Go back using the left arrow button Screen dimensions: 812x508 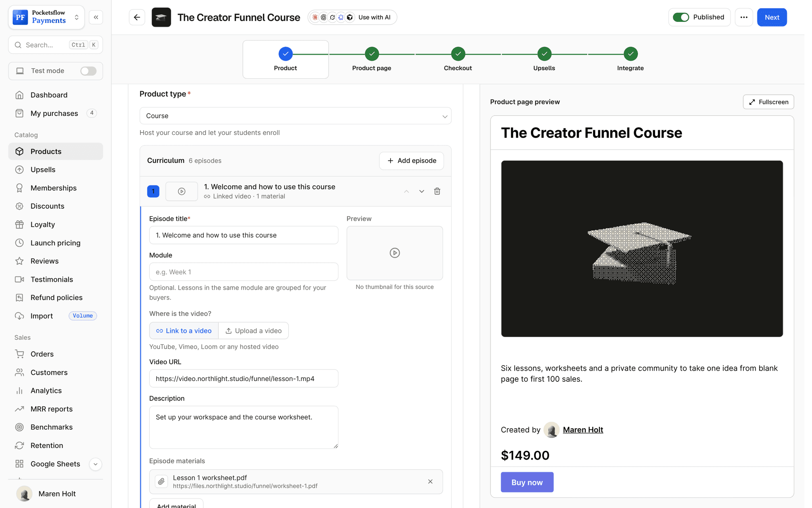click(x=137, y=17)
